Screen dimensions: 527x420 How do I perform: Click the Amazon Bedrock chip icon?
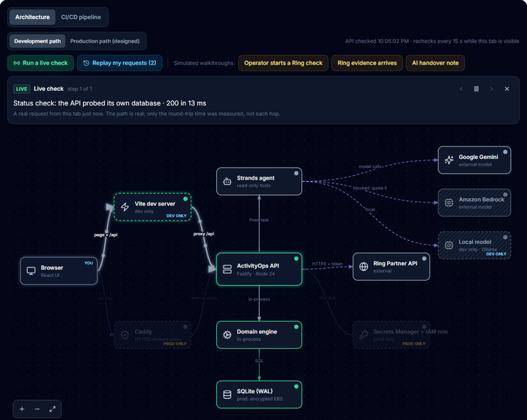(x=449, y=202)
